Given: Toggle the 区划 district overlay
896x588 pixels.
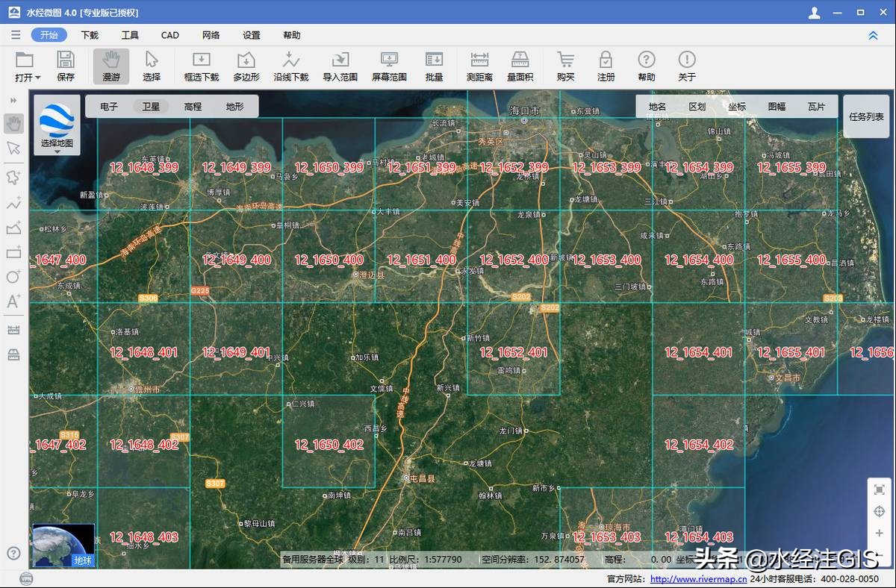Looking at the screenshot, I should (x=697, y=107).
